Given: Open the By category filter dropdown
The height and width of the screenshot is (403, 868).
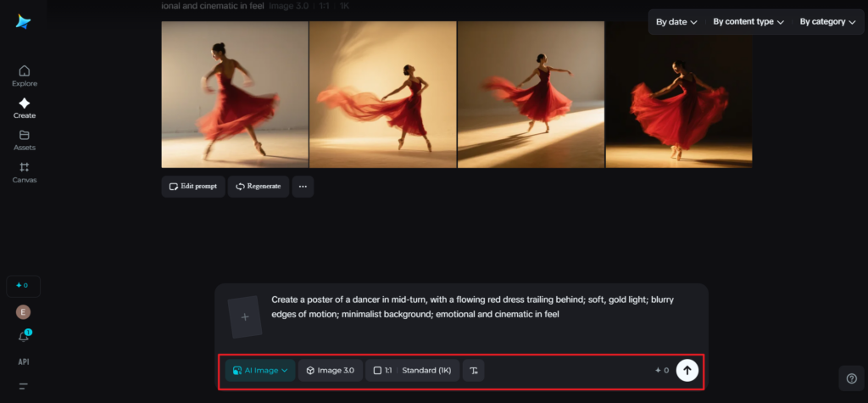Looking at the screenshot, I should (827, 22).
